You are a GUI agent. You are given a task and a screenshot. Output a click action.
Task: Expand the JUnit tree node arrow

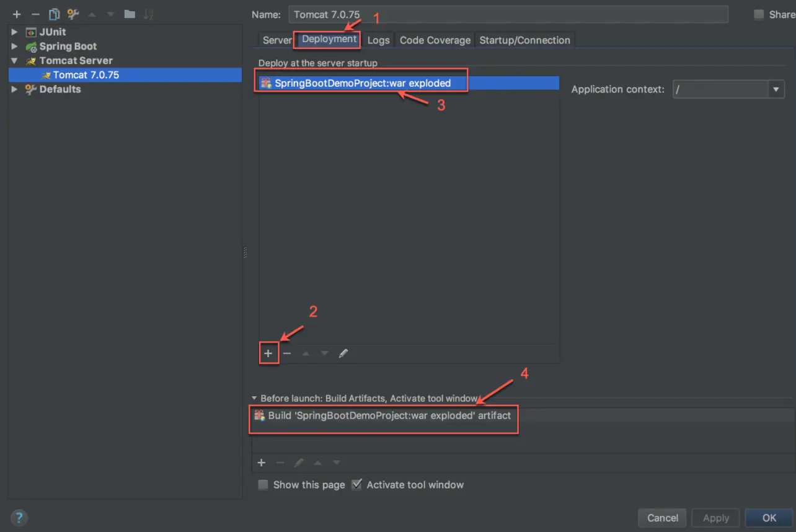tap(14, 32)
